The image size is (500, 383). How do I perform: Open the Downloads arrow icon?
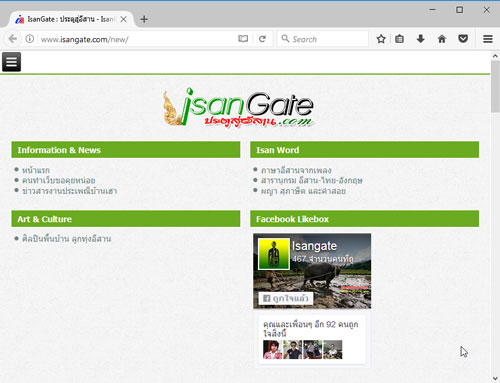point(421,39)
